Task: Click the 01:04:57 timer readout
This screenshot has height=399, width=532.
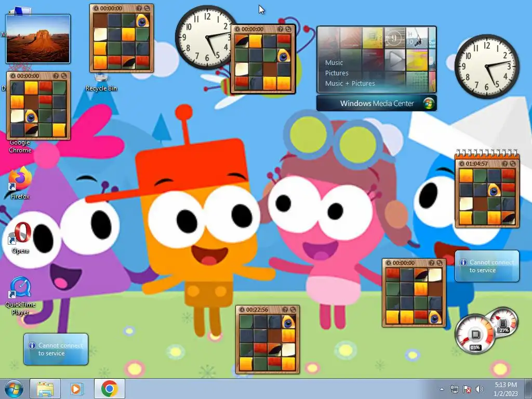Action: point(477,164)
